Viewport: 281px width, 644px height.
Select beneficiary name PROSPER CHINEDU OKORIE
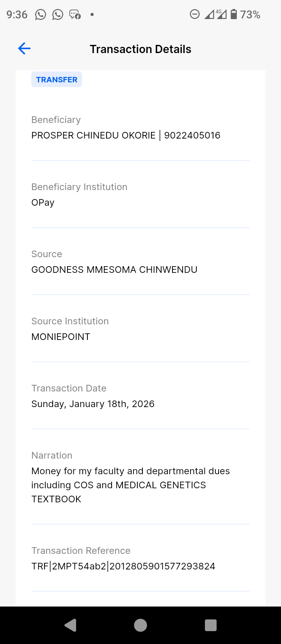click(94, 135)
